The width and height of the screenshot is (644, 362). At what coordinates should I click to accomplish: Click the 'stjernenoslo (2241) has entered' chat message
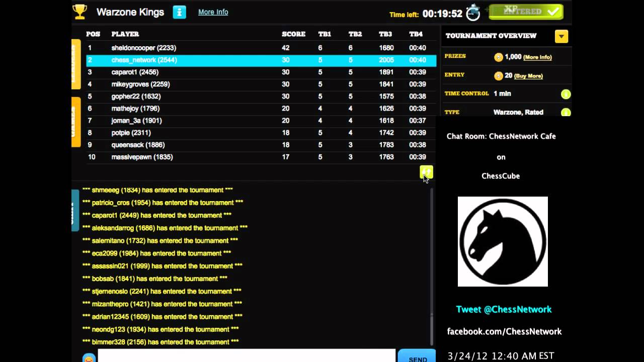[162, 291]
